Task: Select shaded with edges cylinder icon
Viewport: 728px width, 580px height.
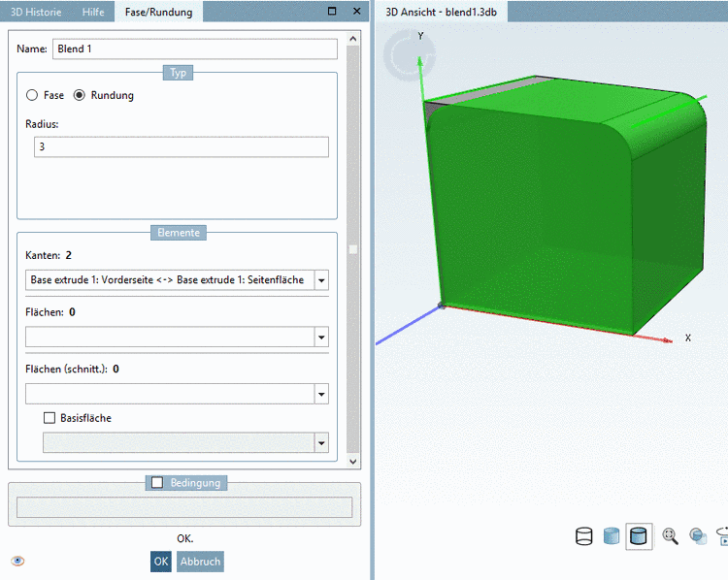Action: click(639, 536)
